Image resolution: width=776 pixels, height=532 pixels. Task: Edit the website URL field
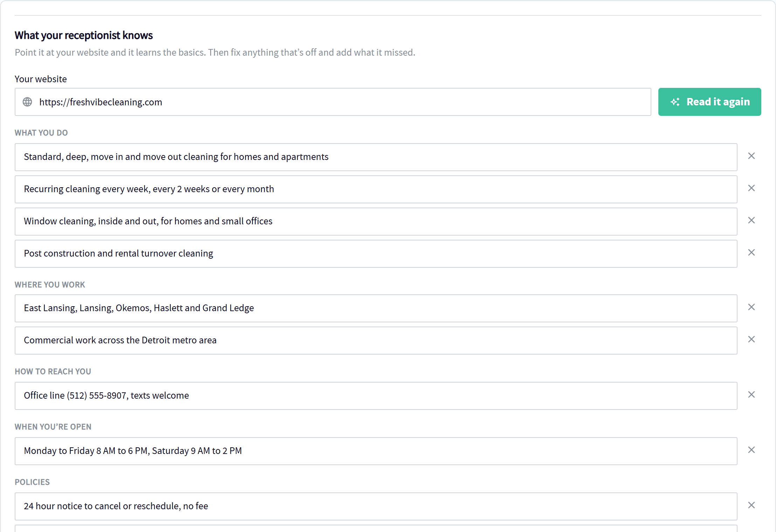[333, 102]
